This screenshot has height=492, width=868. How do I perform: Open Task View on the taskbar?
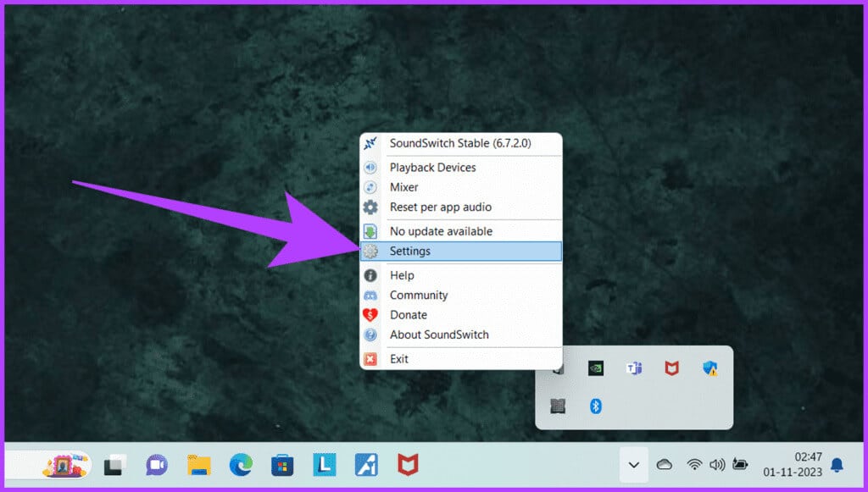[x=115, y=466]
